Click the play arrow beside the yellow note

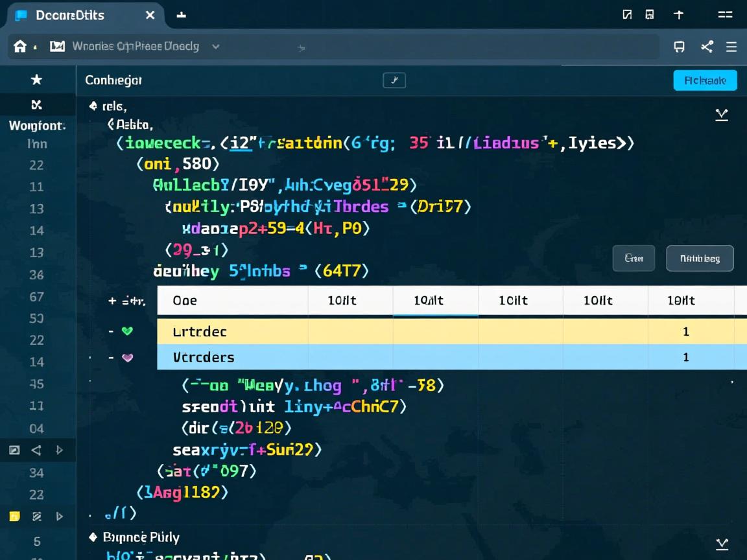click(x=59, y=517)
